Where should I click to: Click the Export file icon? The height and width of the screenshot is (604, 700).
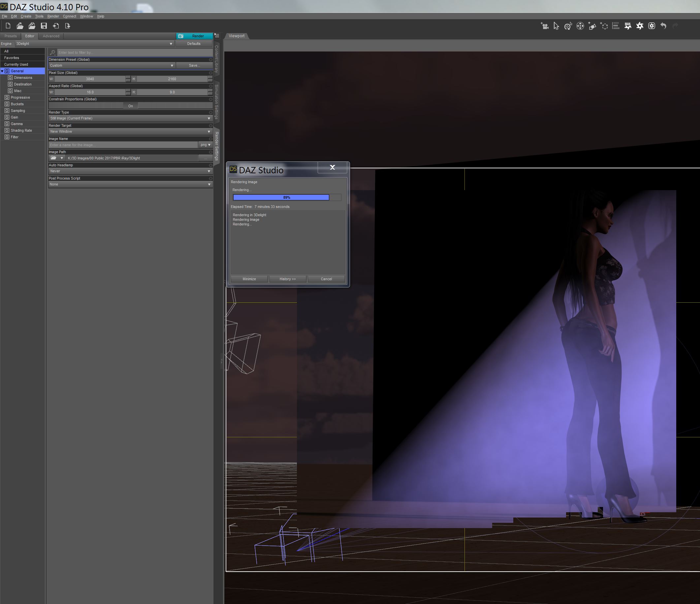pos(68,26)
